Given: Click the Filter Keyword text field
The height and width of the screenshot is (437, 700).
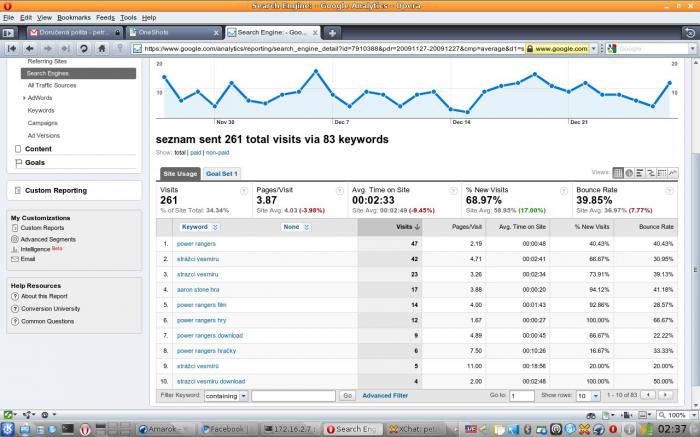Looking at the screenshot, I should (293, 396).
